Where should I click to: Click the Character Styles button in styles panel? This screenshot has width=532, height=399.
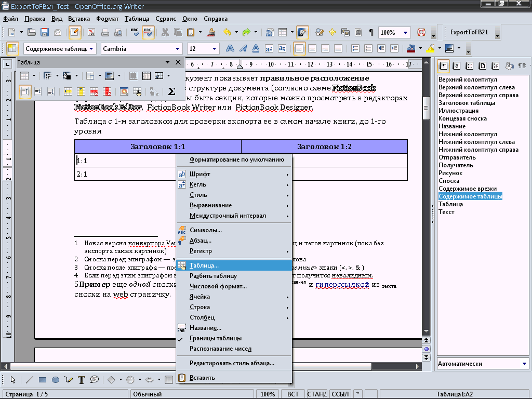tap(457, 65)
